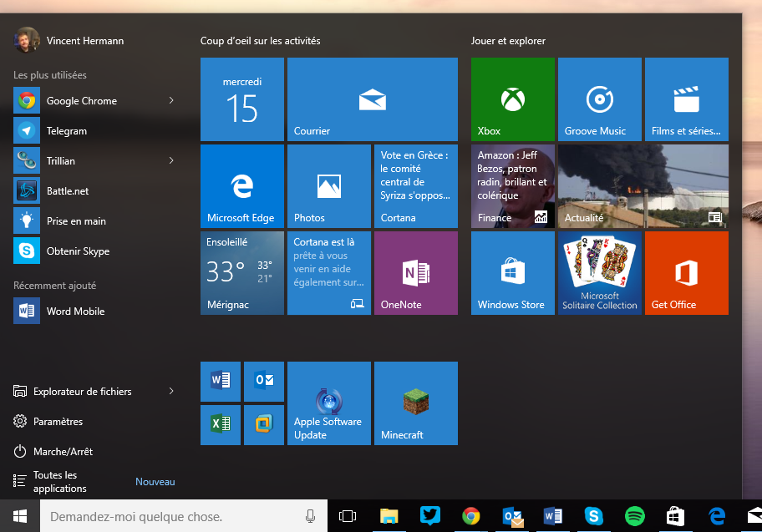This screenshot has width=762, height=532.
Task: Click the Spotify icon in the taskbar
Action: click(634, 516)
